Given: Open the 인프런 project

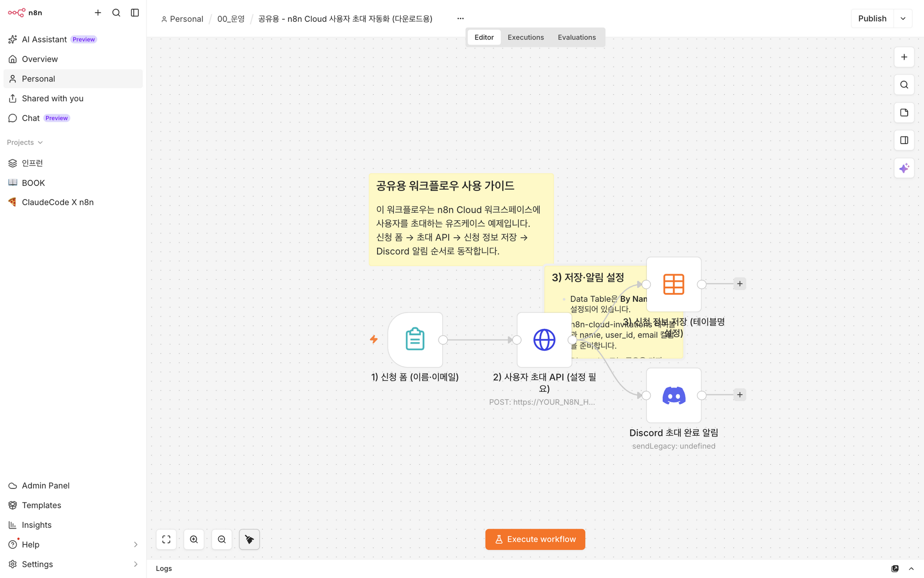Looking at the screenshot, I should 73,163.
